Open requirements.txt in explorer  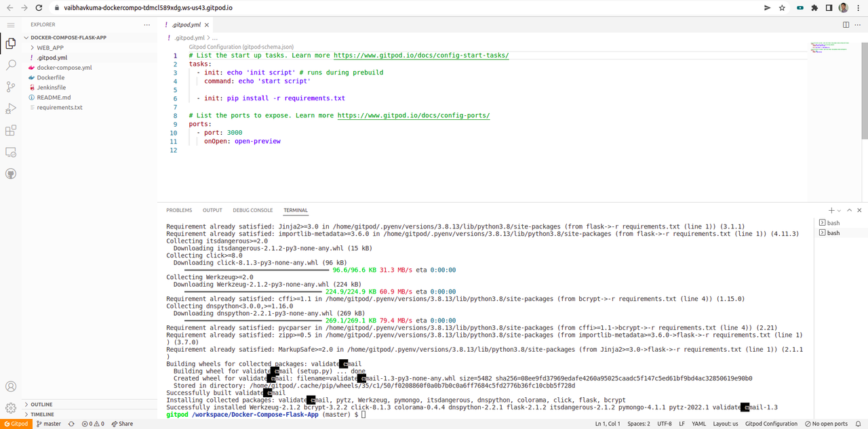pyautogui.click(x=90, y=107)
